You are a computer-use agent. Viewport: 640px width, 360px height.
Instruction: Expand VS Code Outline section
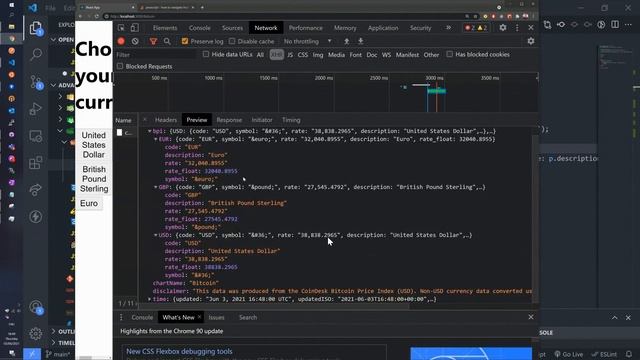point(53,331)
